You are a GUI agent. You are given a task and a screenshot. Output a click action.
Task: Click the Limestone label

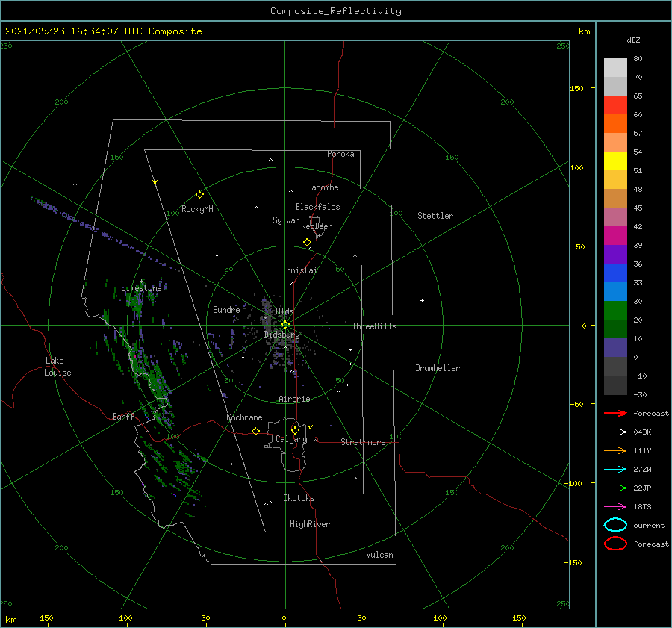tap(141, 288)
